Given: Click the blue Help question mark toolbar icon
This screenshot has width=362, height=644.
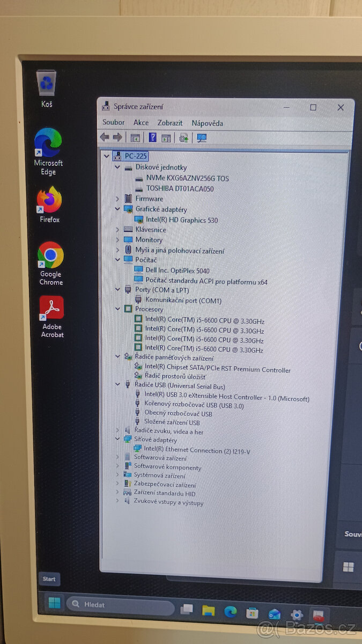Looking at the screenshot, I should coord(152,137).
